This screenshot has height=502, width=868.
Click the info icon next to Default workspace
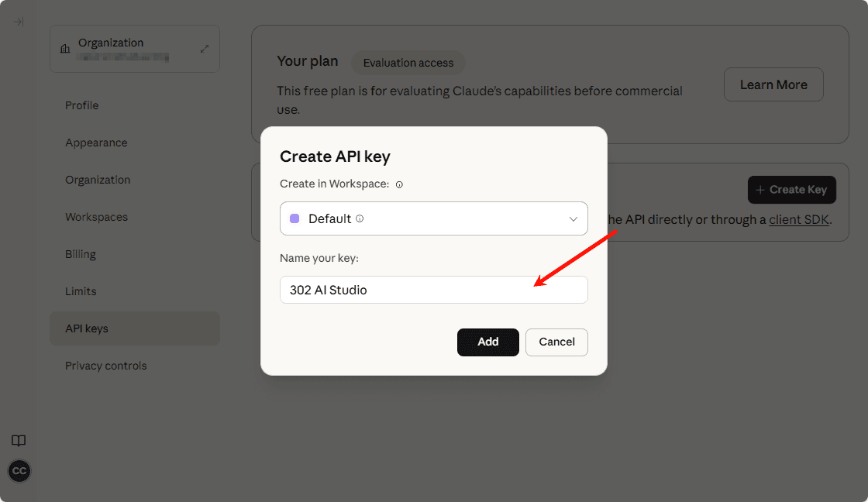[359, 218]
